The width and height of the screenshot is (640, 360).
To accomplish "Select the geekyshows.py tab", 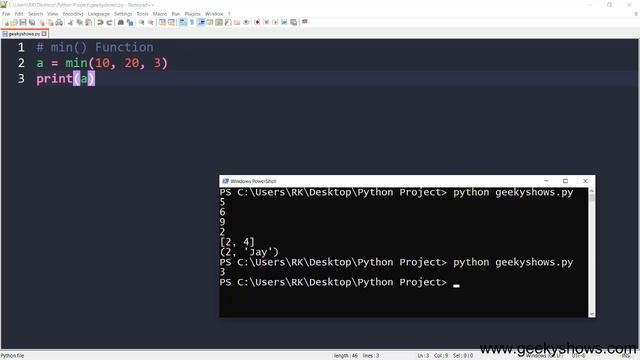I will 24,34.
